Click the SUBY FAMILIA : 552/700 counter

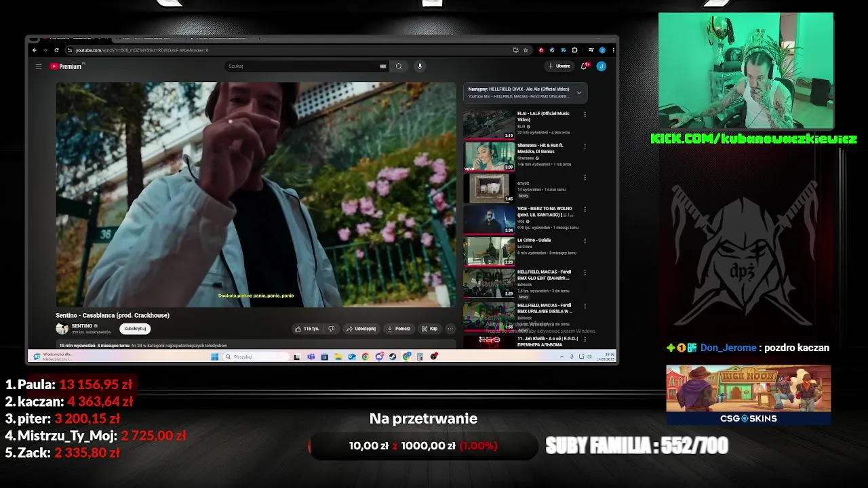point(637,445)
